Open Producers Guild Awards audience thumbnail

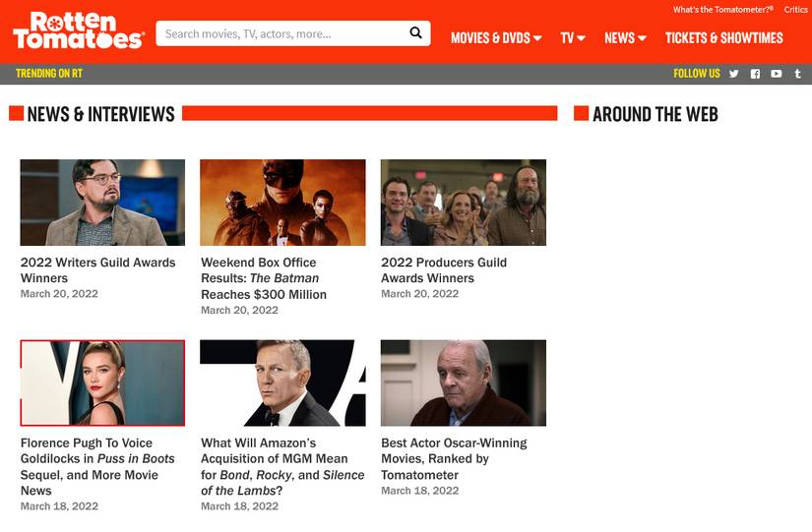pyautogui.click(x=464, y=203)
